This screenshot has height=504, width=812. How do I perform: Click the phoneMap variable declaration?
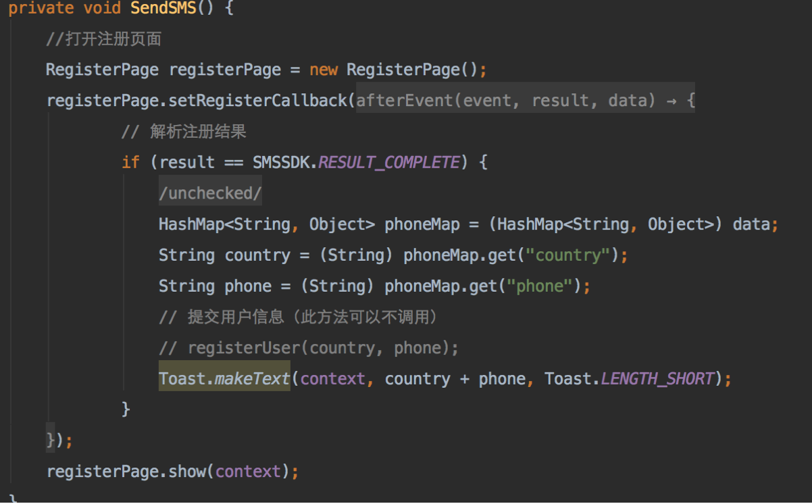[422, 224]
